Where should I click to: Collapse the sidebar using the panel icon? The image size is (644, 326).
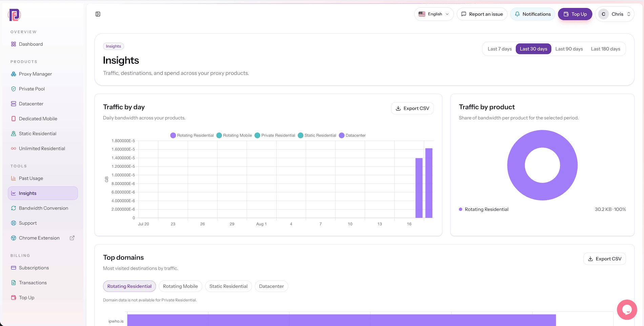tap(98, 14)
